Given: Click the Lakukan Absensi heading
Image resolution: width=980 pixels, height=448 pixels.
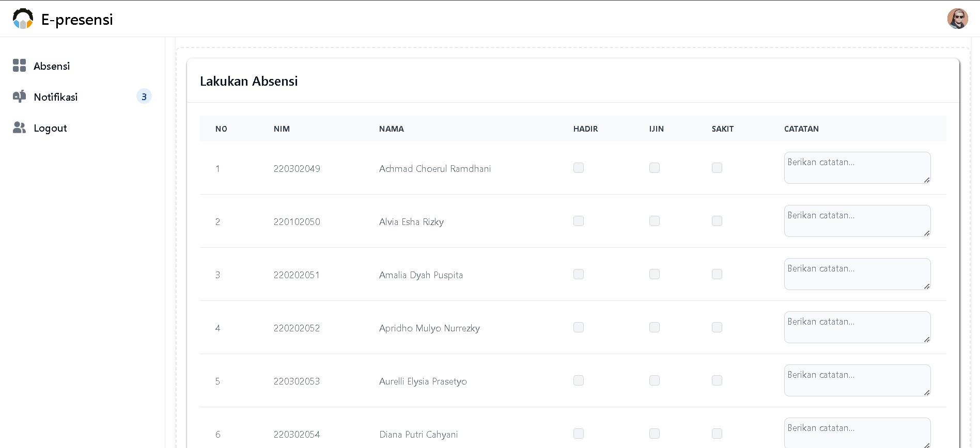Looking at the screenshot, I should 249,81.
